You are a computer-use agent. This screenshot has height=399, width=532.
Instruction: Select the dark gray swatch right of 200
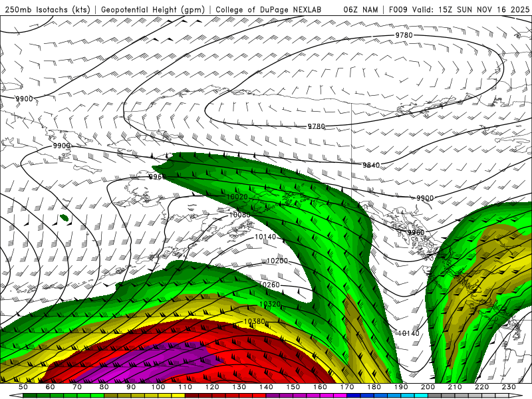pos(434,396)
